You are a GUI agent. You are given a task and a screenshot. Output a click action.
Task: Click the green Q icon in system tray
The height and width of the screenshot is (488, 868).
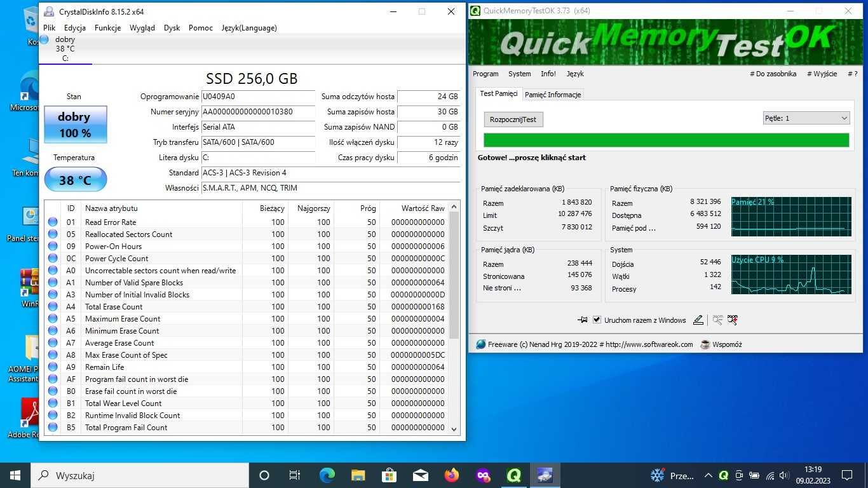[x=723, y=475]
